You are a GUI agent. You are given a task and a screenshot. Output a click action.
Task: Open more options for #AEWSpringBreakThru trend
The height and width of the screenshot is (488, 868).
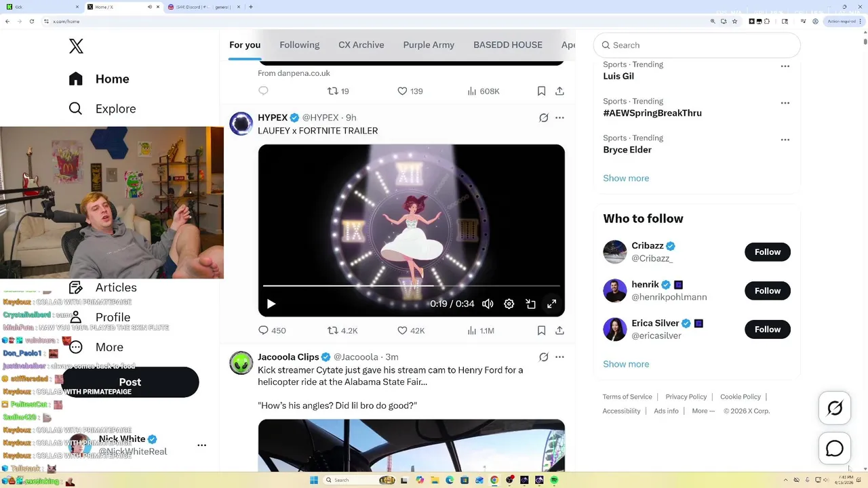tap(785, 103)
